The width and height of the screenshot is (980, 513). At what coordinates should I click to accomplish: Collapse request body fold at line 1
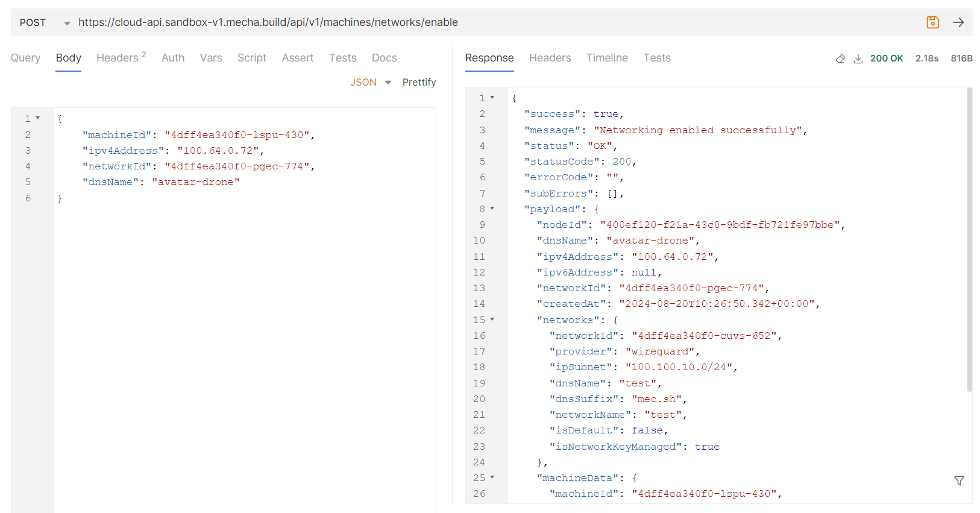pos(38,118)
